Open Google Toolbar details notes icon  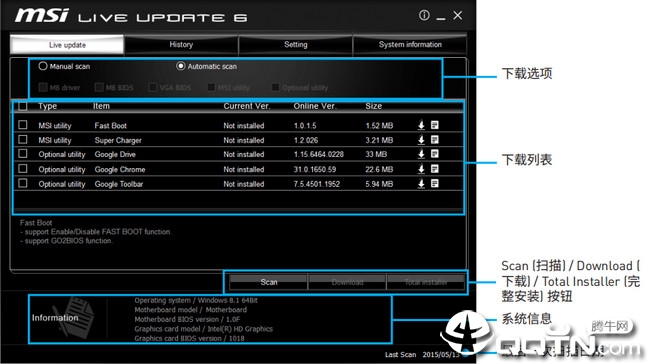click(434, 183)
